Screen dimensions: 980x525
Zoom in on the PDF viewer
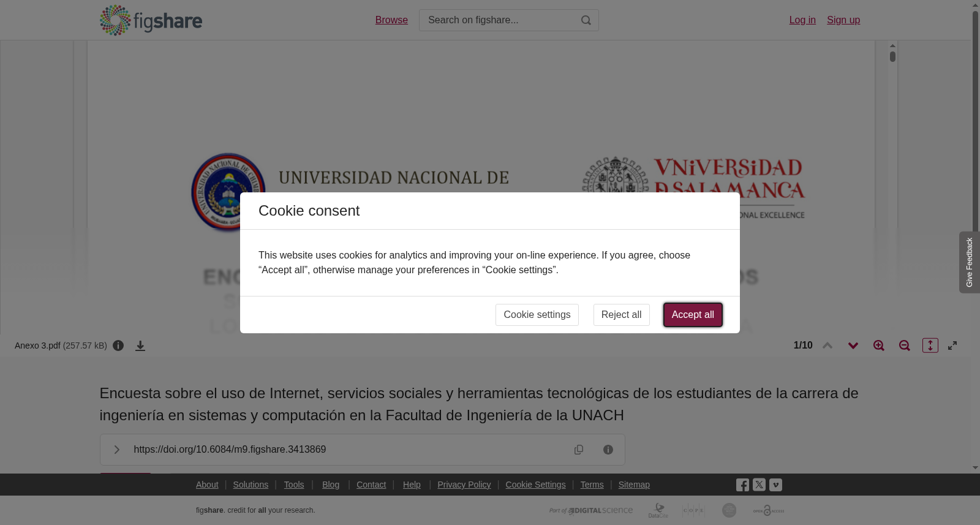coord(879,346)
